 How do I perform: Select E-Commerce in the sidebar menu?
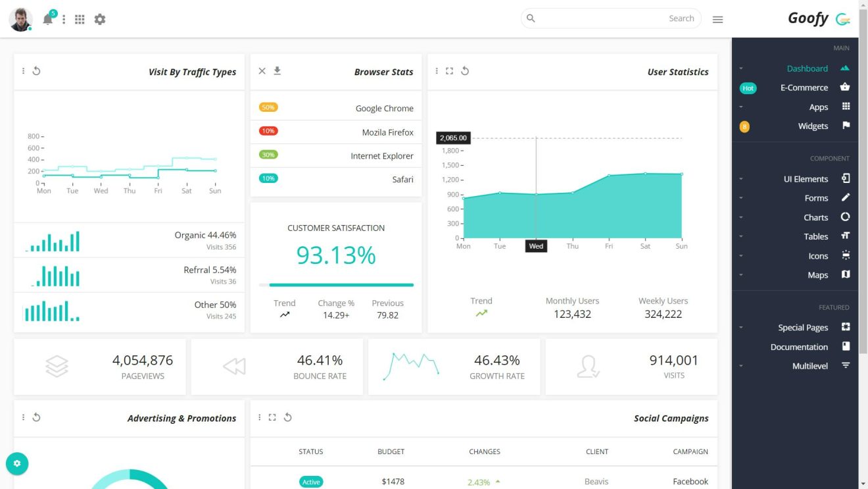pyautogui.click(x=804, y=87)
